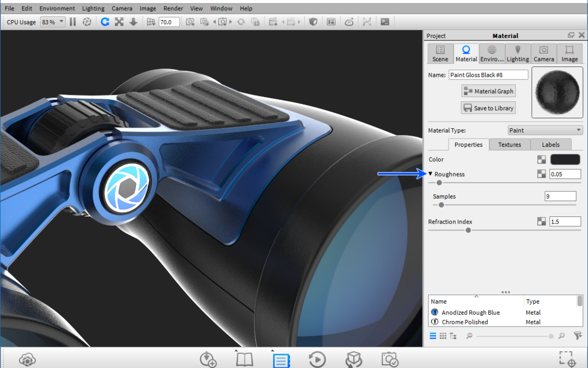Click the Add Studio/cameras icon
Screen dimensions: 588x368
(204, 22)
